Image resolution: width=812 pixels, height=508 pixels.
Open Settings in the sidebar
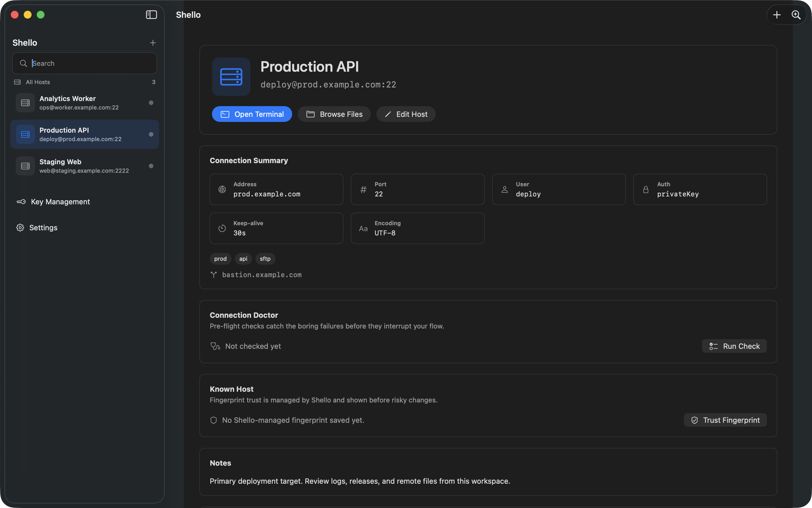coord(37,227)
